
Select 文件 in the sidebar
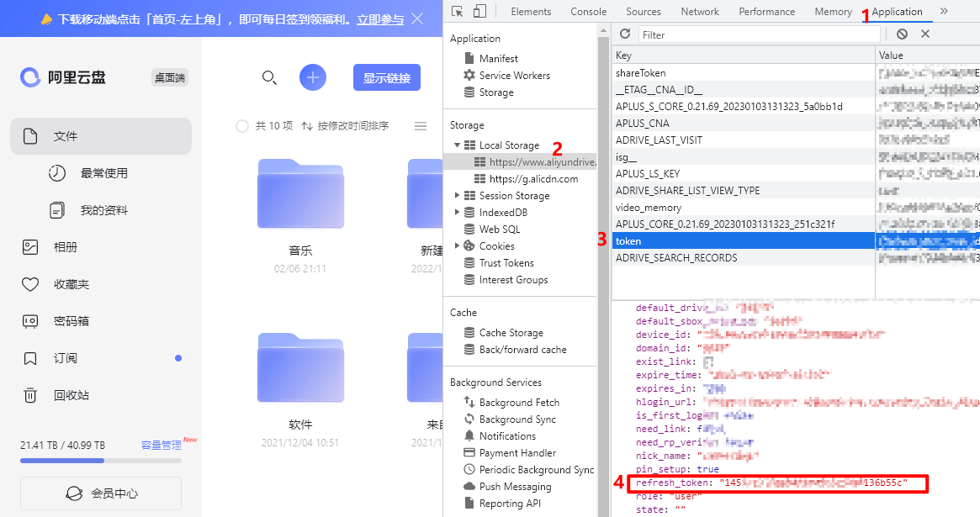click(101, 136)
